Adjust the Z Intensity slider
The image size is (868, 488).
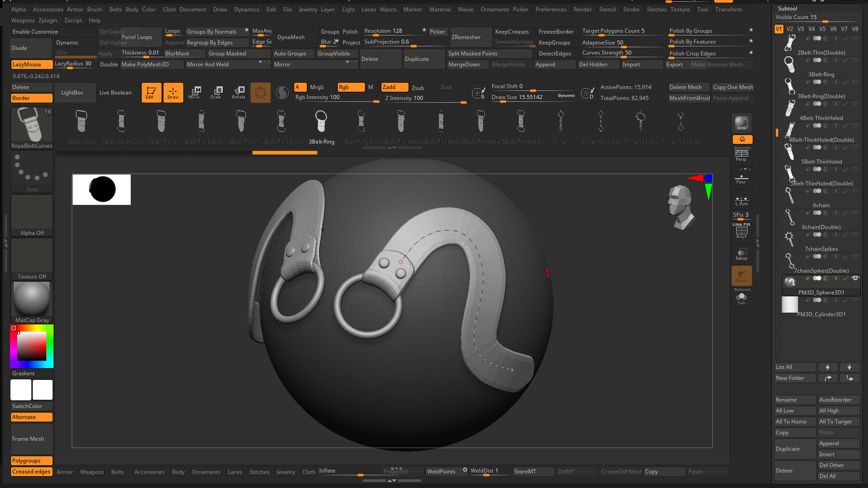tap(425, 98)
